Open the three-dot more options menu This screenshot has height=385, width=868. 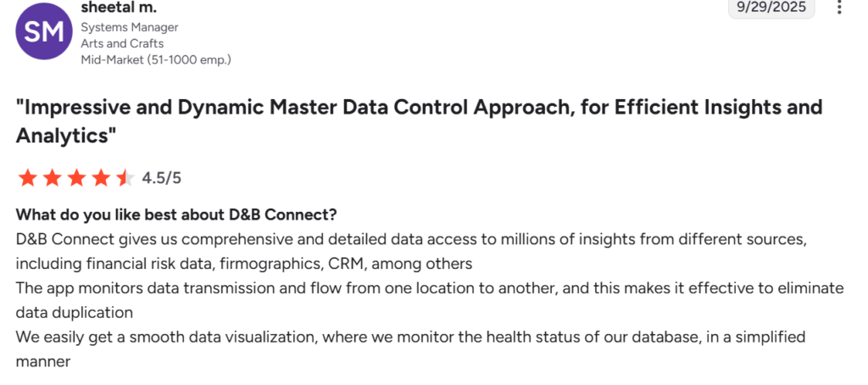coord(839,8)
